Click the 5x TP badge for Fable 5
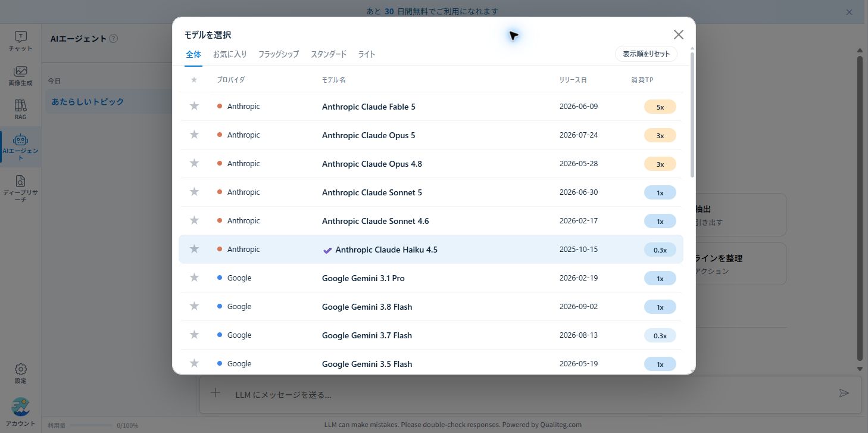The height and width of the screenshot is (433, 868). click(660, 107)
